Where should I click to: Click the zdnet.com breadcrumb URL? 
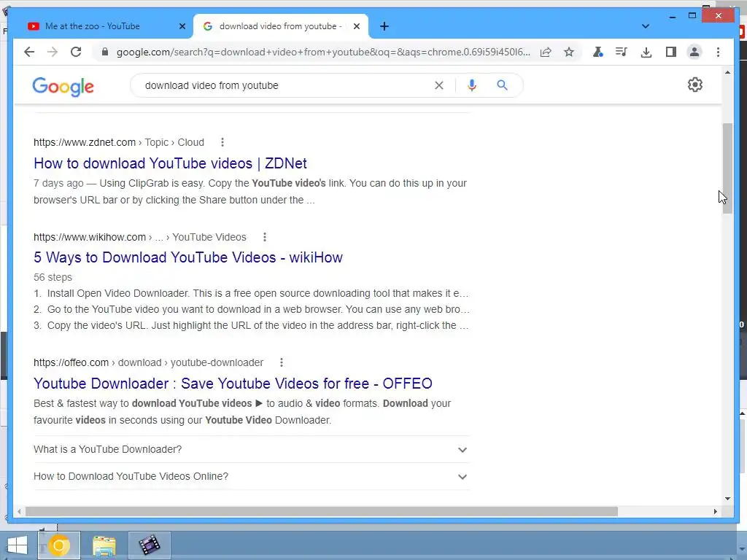point(119,142)
